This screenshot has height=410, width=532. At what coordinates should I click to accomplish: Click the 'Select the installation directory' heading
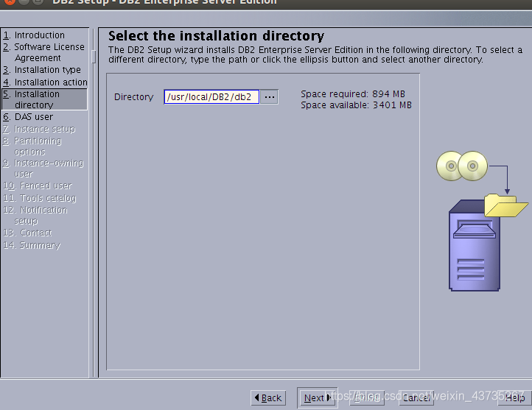[216, 36]
